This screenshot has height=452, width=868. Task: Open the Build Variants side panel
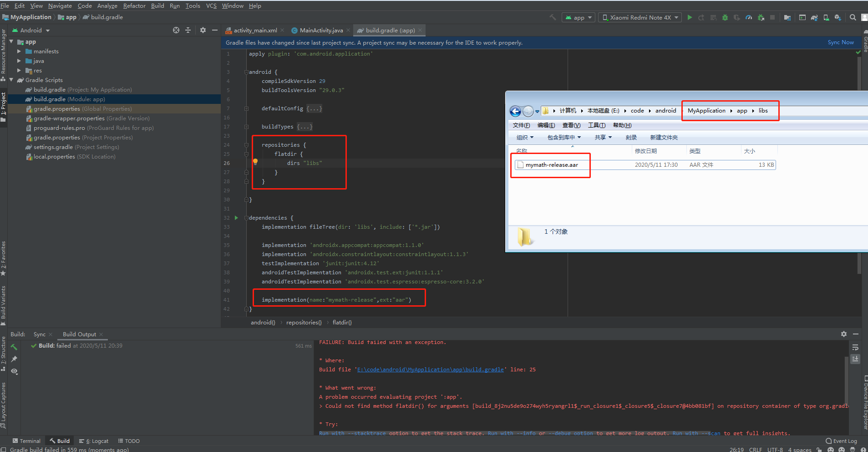[x=4, y=305]
